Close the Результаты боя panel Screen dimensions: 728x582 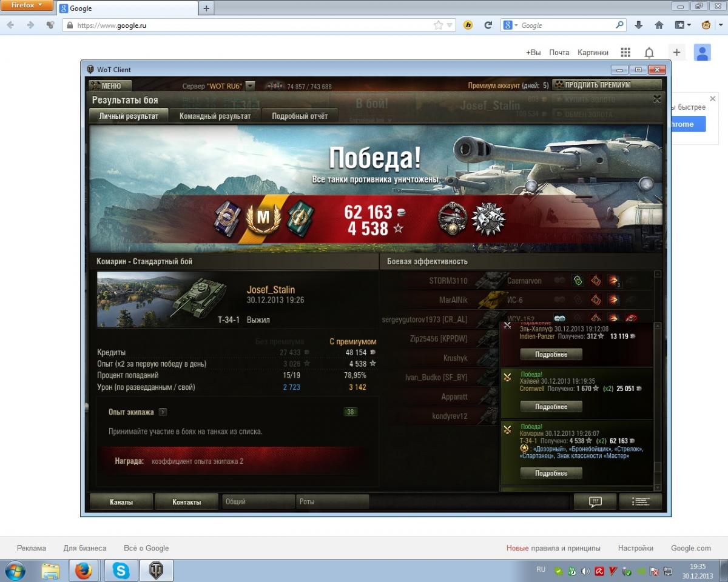point(656,99)
